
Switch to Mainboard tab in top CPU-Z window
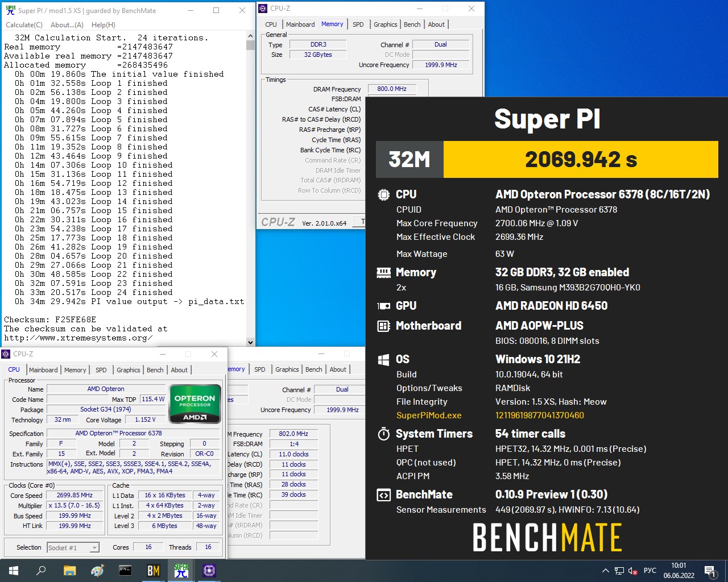(x=300, y=24)
